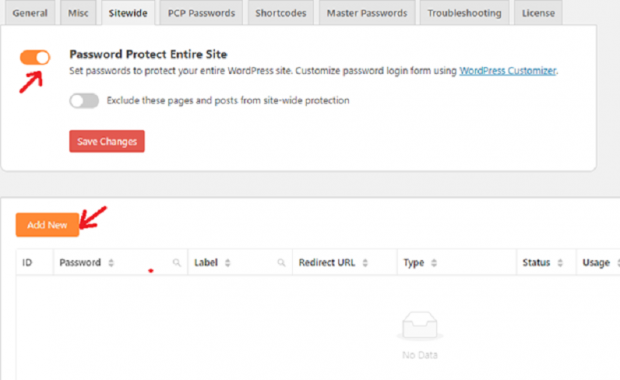Click the Save Changes button
The height and width of the screenshot is (380, 620).
(x=107, y=141)
